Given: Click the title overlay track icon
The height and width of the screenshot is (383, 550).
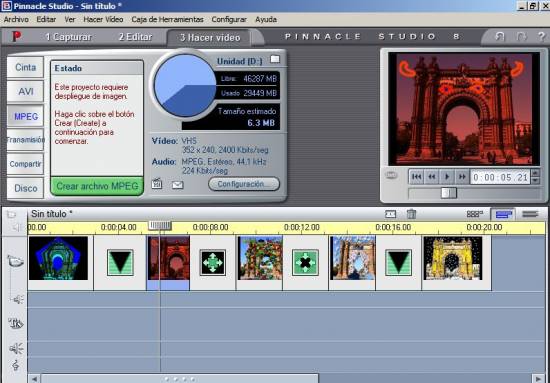Looking at the screenshot, I should [15, 324].
